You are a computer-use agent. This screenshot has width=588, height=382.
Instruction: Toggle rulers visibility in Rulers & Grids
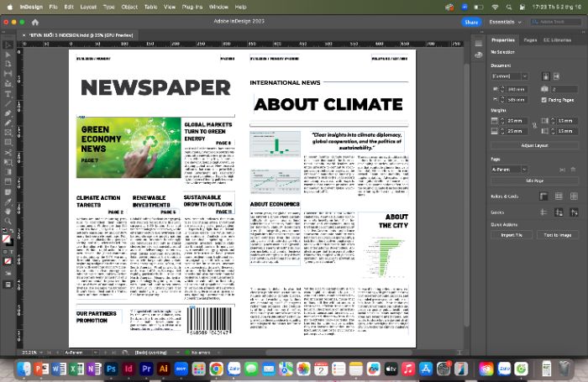coord(543,196)
